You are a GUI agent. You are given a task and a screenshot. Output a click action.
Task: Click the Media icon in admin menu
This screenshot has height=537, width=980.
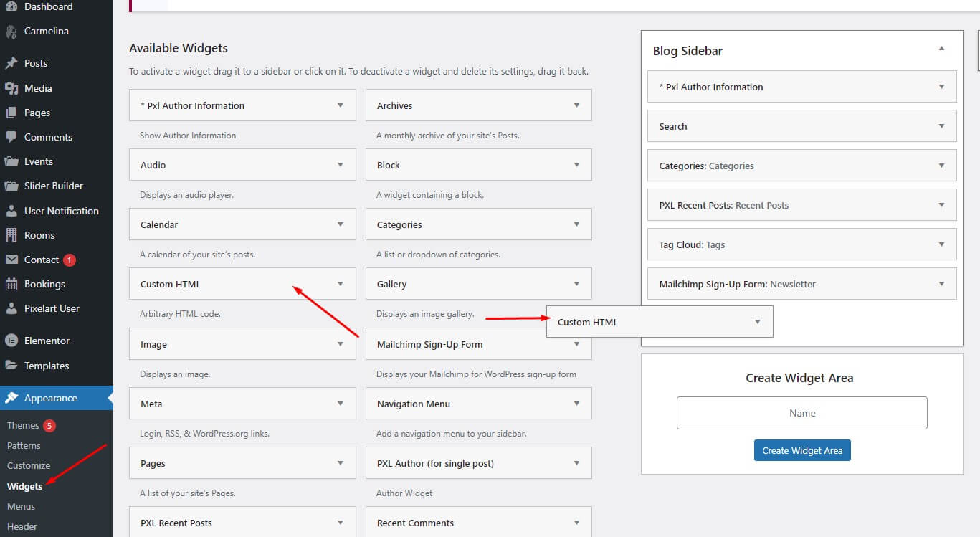point(11,88)
